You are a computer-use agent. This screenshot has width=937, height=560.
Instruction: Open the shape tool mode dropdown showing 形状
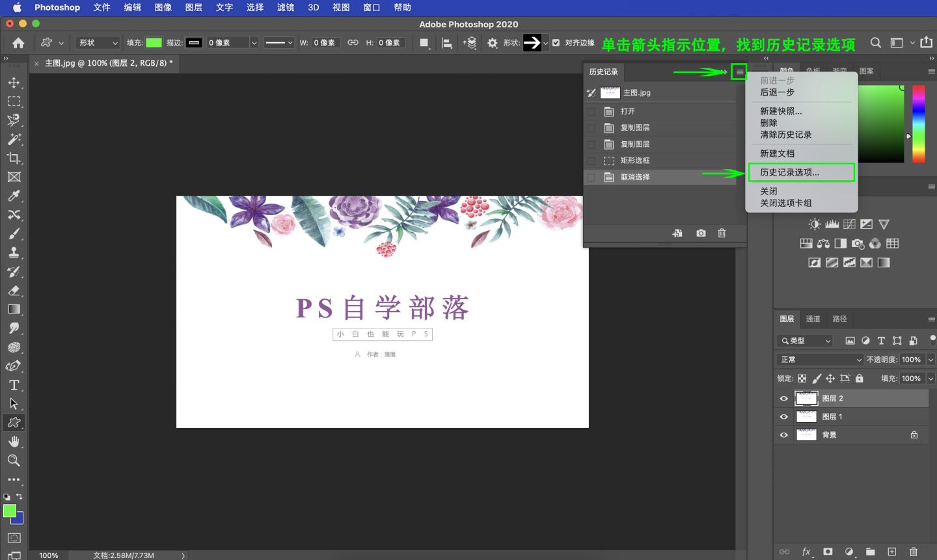tap(96, 42)
